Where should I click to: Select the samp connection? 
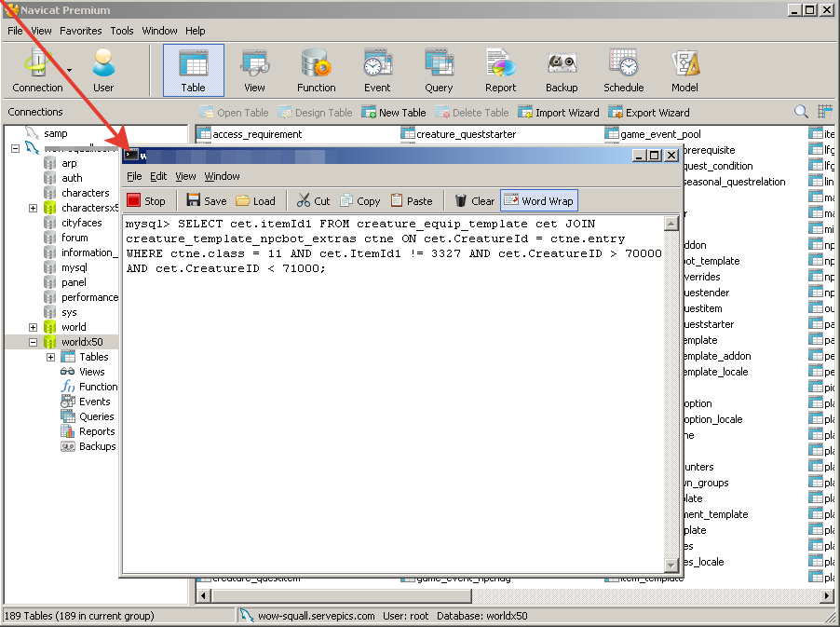tap(56, 133)
